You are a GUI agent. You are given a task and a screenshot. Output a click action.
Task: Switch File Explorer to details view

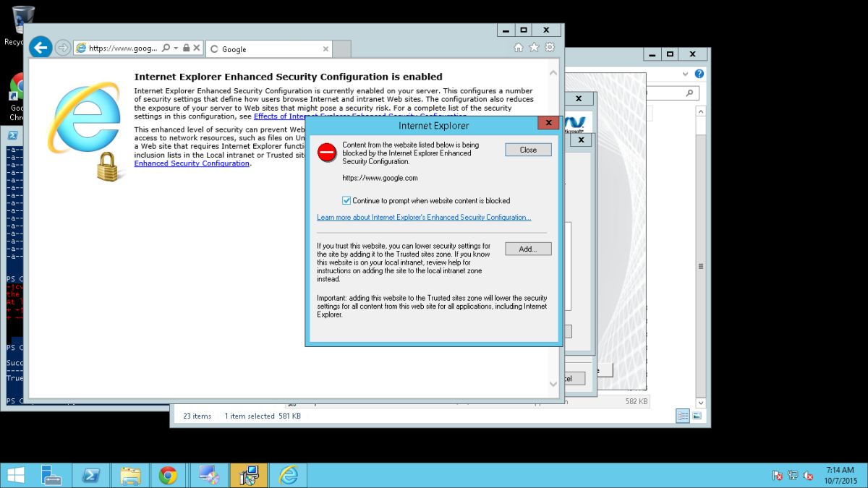682,416
